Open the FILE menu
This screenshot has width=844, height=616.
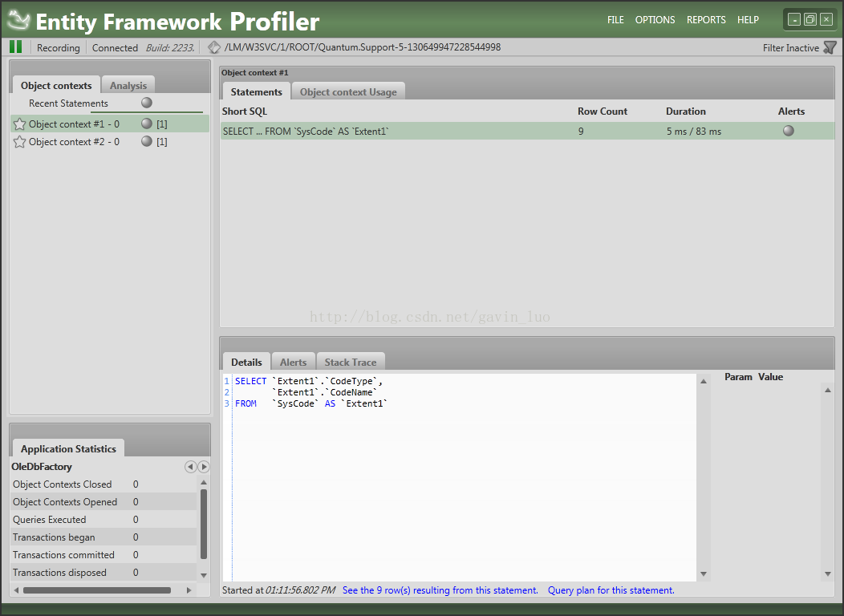(615, 20)
